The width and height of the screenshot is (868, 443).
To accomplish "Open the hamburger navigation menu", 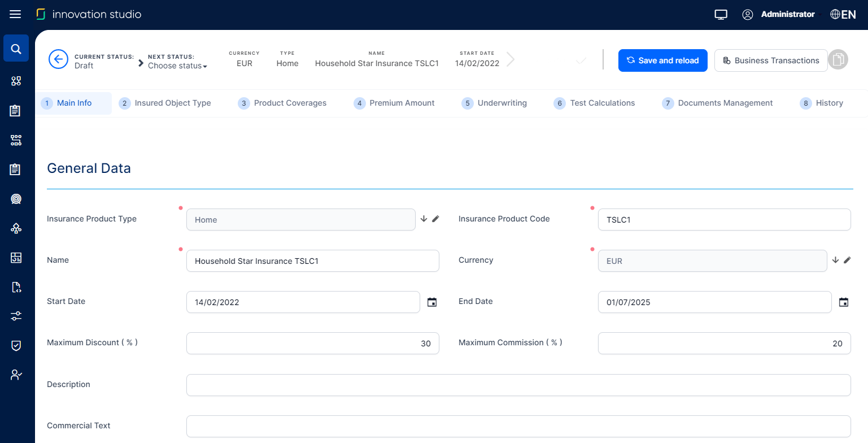I will [15, 14].
